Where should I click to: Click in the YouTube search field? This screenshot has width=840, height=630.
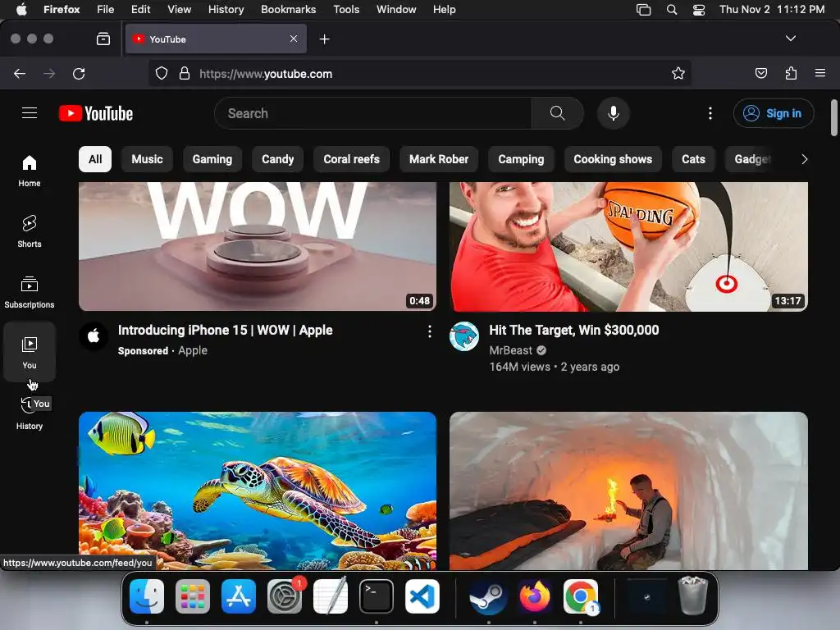(373, 113)
